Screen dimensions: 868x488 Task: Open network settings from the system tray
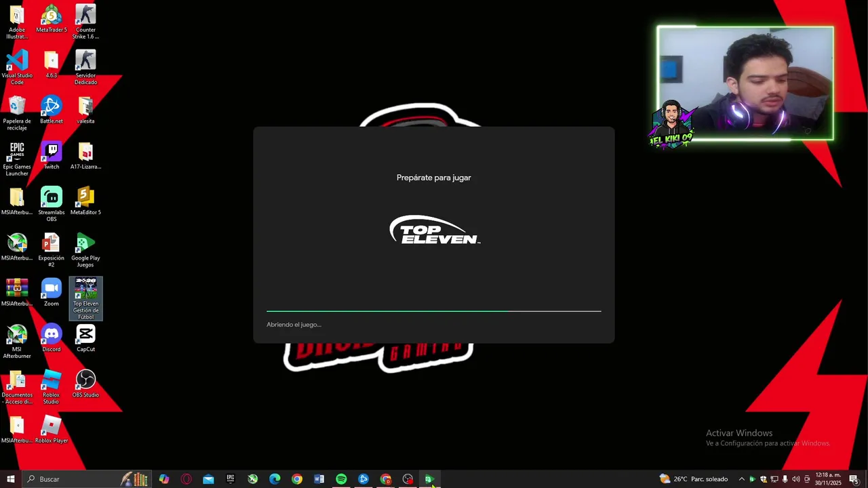(x=774, y=479)
